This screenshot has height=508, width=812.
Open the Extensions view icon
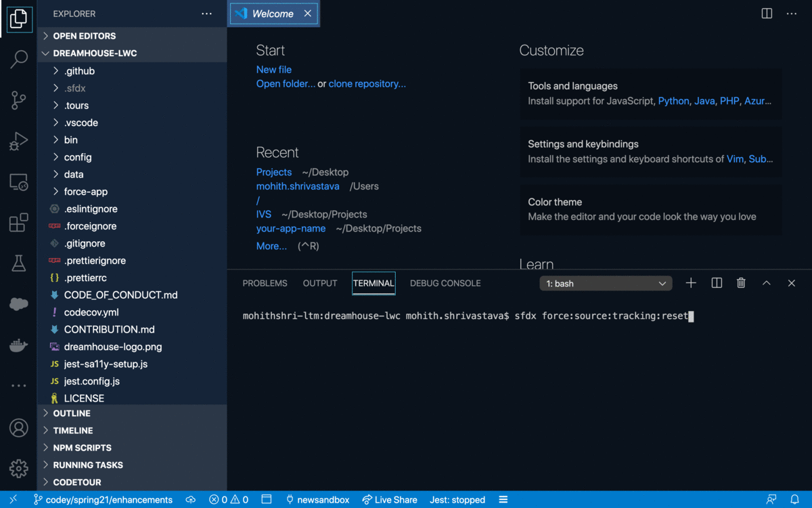pyautogui.click(x=19, y=223)
